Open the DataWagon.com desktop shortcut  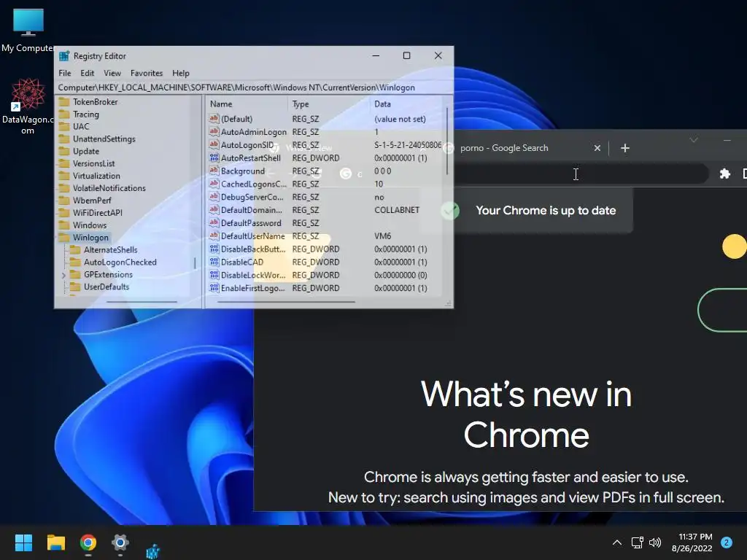coord(28,106)
